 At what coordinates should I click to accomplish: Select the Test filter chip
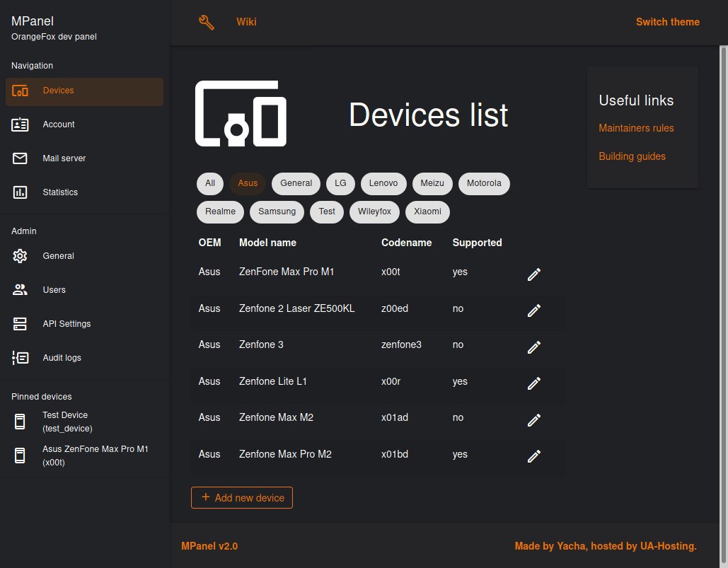tap(327, 211)
